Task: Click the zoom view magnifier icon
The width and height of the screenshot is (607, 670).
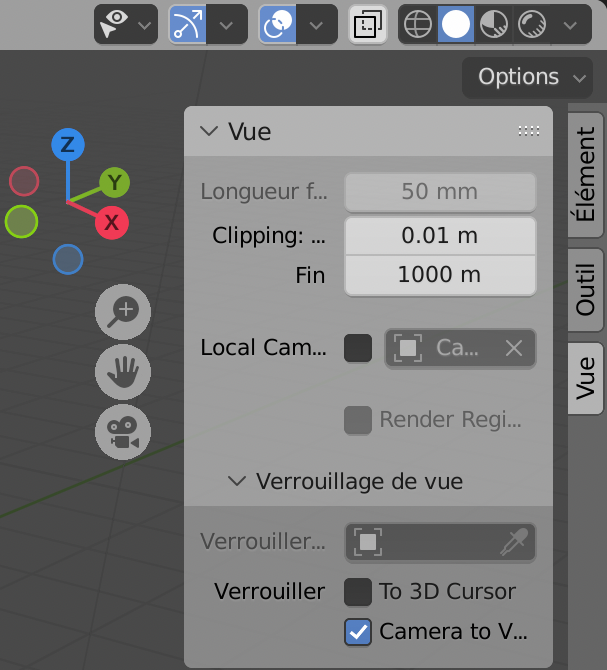Action: pyautogui.click(x=123, y=311)
